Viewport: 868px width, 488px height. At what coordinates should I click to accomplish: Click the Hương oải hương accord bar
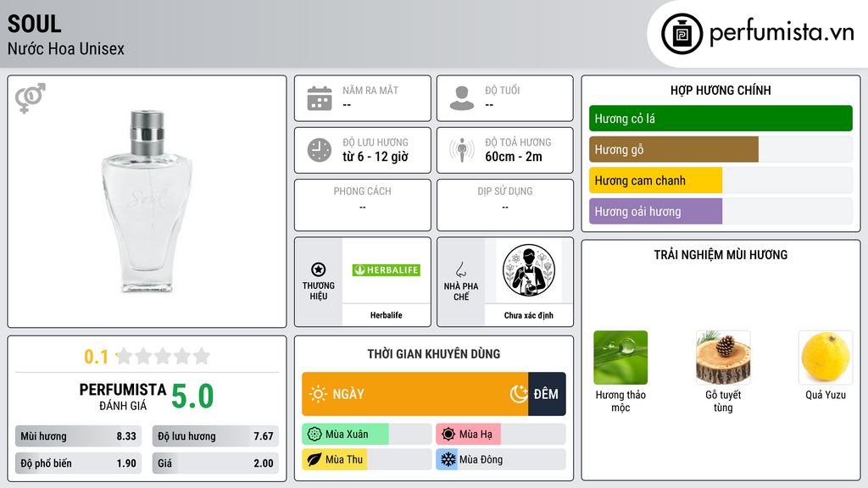tap(721, 211)
